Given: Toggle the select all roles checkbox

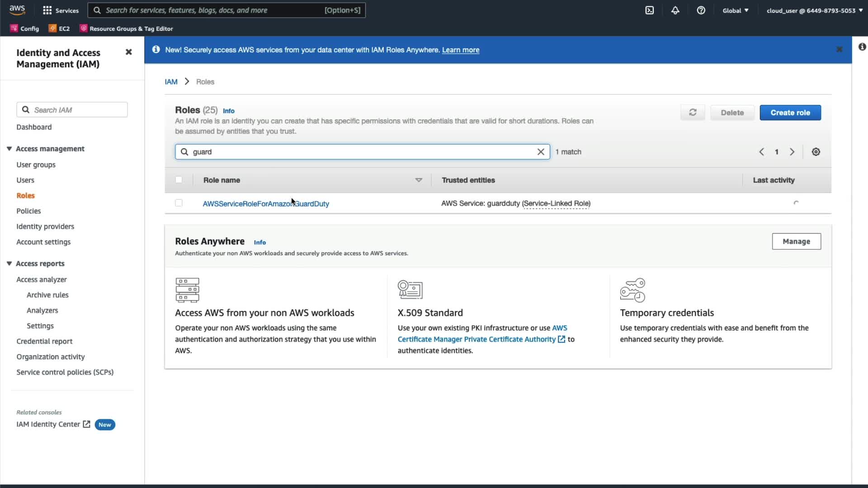Looking at the screenshot, I should pyautogui.click(x=179, y=180).
